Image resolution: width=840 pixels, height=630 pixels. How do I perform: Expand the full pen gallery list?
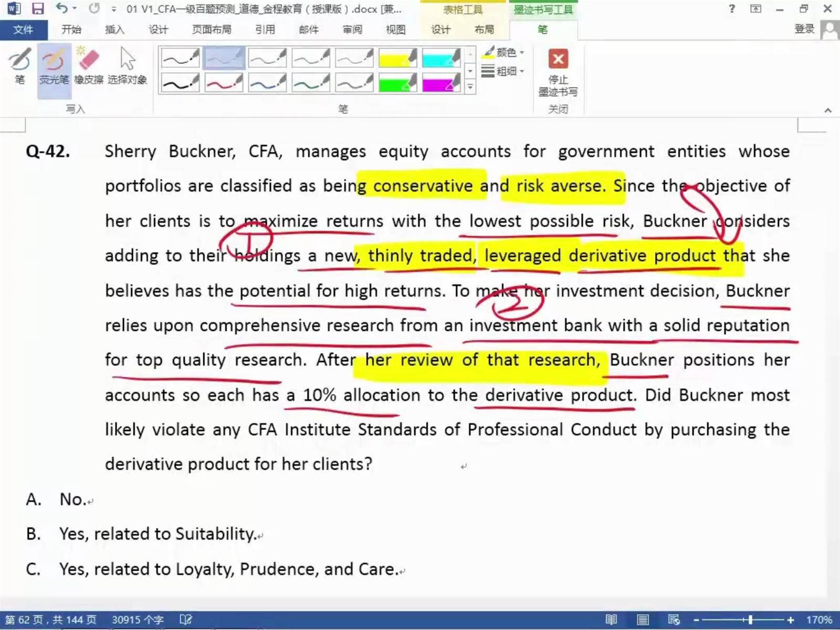pyautogui.click(x=470, y=87)
